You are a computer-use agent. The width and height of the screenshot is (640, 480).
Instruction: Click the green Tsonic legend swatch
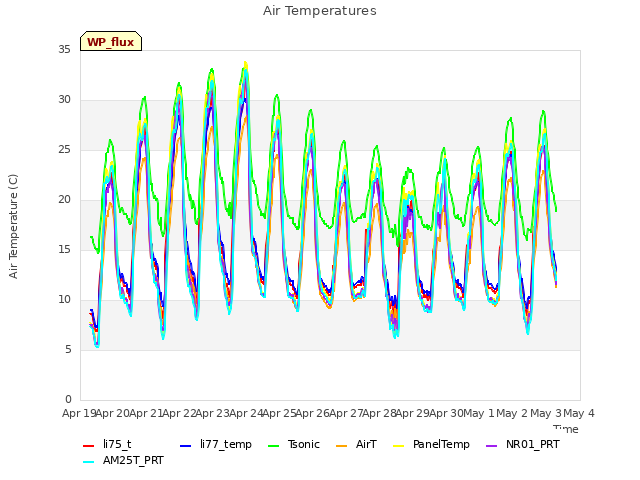[273, 446]
